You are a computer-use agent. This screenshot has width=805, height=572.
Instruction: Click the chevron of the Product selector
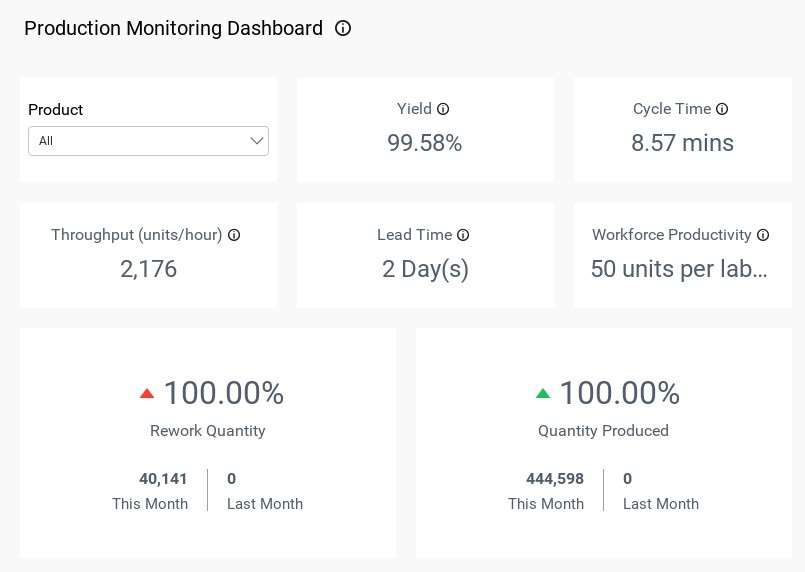click(257, 141)
